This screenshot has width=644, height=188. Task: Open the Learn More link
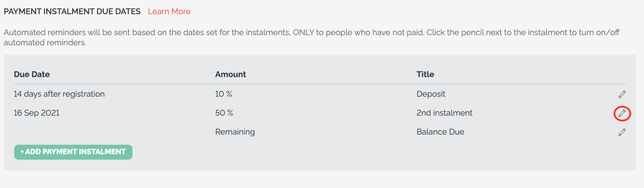(x=169, y=11)
